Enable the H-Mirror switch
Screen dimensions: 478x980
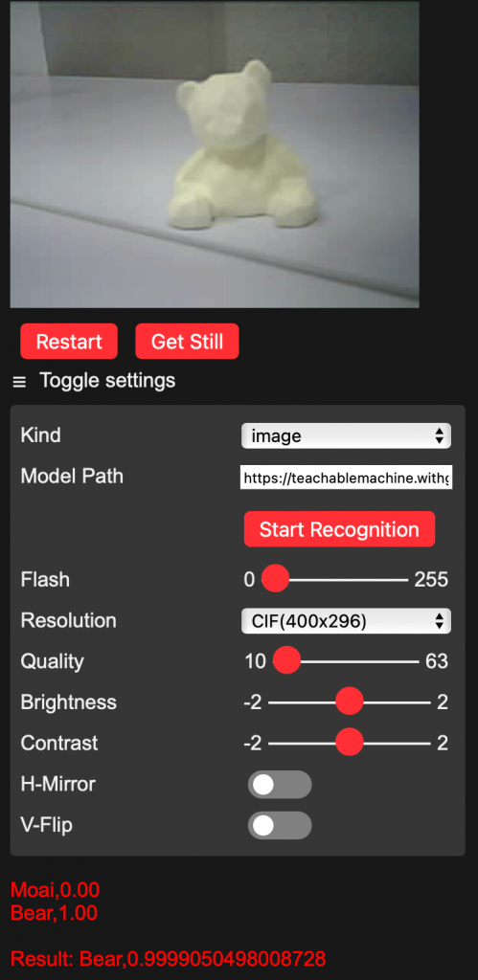[x=280, y=785]
